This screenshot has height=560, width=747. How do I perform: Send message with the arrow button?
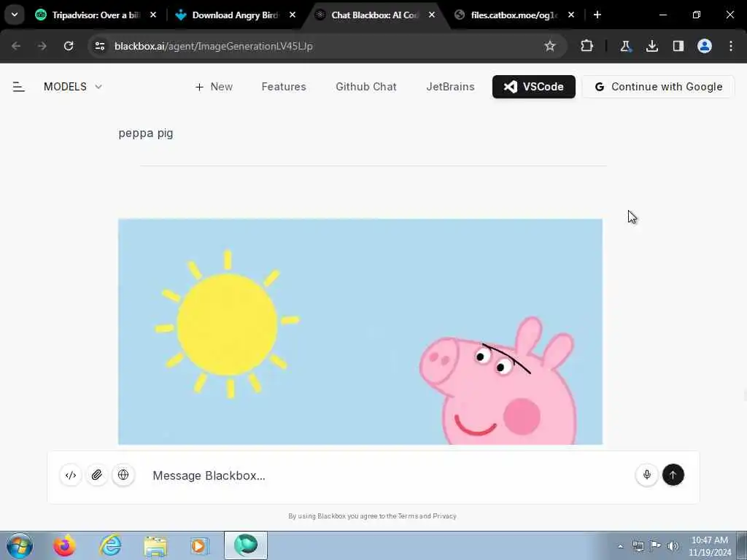click(x=673, y=475)
